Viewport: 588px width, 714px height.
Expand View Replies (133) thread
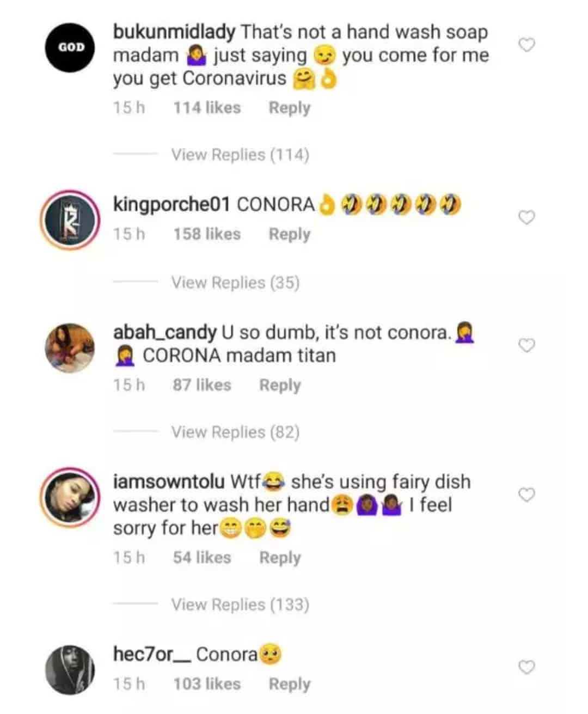[x=240, y=605]
